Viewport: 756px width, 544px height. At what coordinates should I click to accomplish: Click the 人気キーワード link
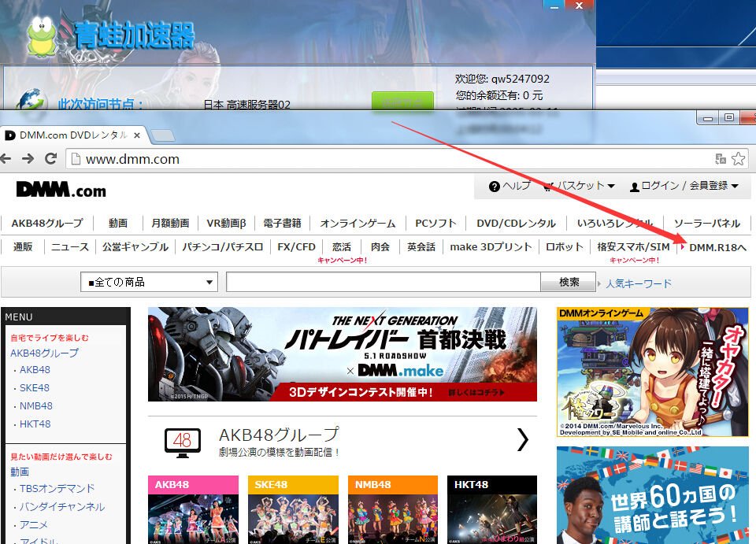[639, 283]
